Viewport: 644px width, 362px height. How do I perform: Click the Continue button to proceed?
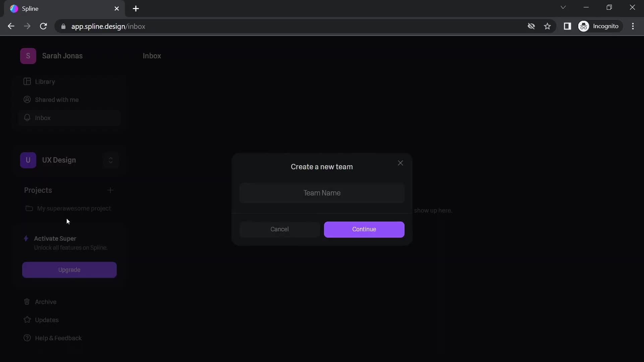[364, 229]
